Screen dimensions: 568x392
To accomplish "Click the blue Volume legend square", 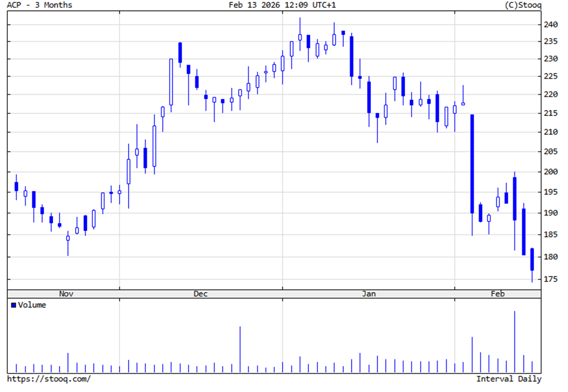I will click(13, 305).
